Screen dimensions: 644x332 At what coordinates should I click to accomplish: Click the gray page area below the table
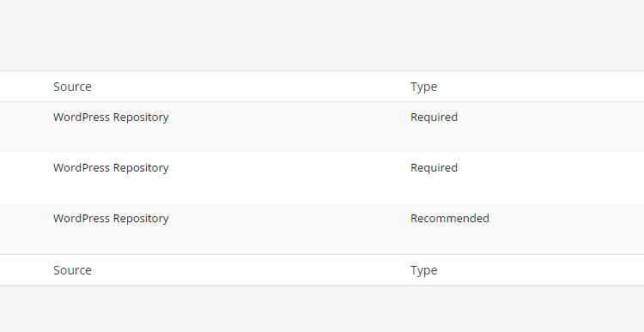tap(322, 309)
